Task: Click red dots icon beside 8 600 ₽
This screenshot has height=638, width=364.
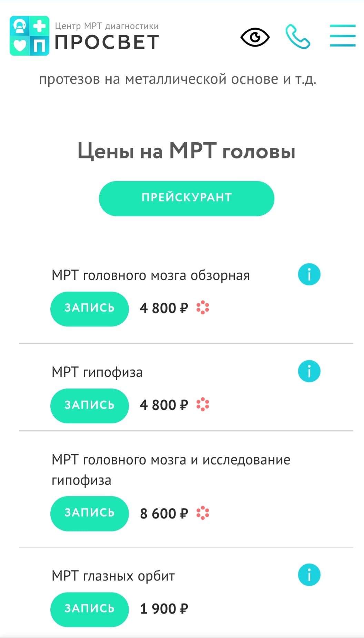Action: pos(203,513)
